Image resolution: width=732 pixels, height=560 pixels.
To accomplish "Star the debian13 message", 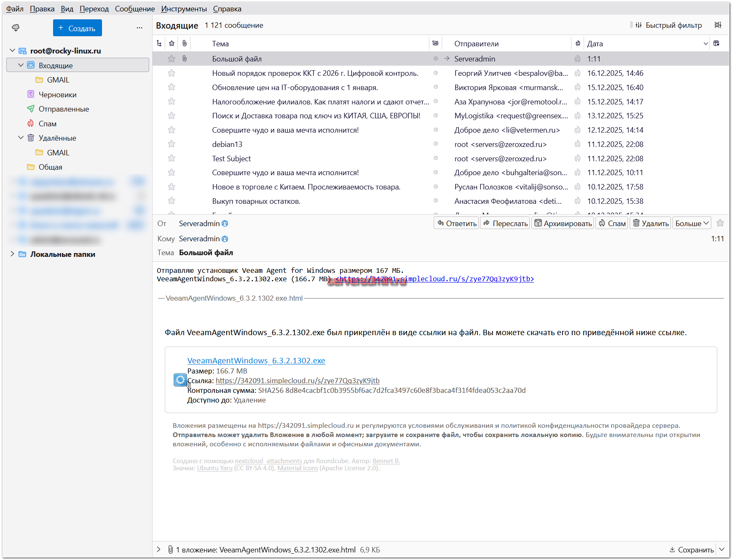I will tap(172, 144).
